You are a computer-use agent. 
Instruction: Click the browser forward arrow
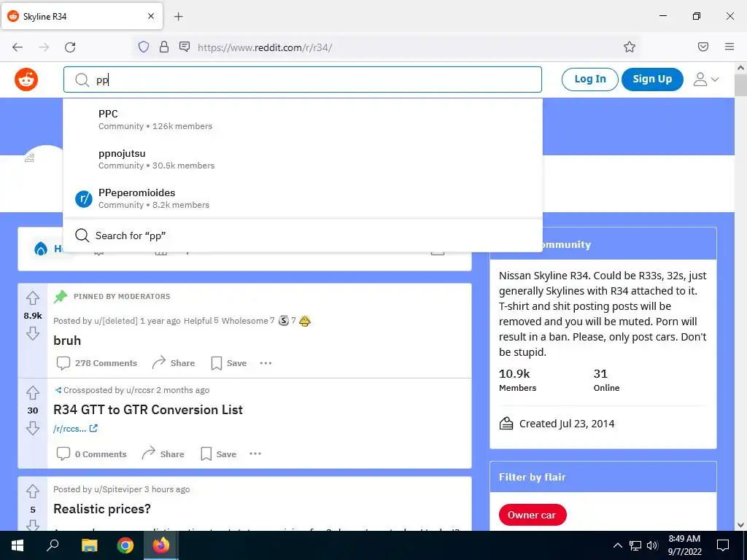(x=44, y=47)
